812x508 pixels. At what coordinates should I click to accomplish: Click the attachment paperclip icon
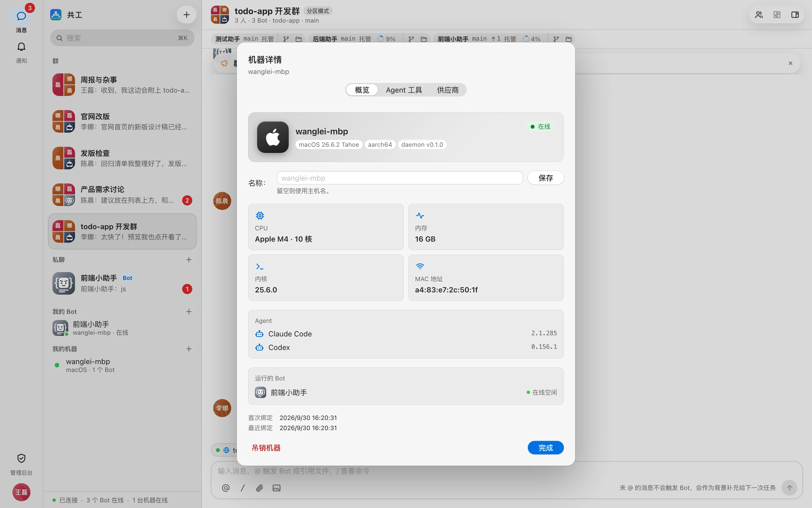pos(260,488)
